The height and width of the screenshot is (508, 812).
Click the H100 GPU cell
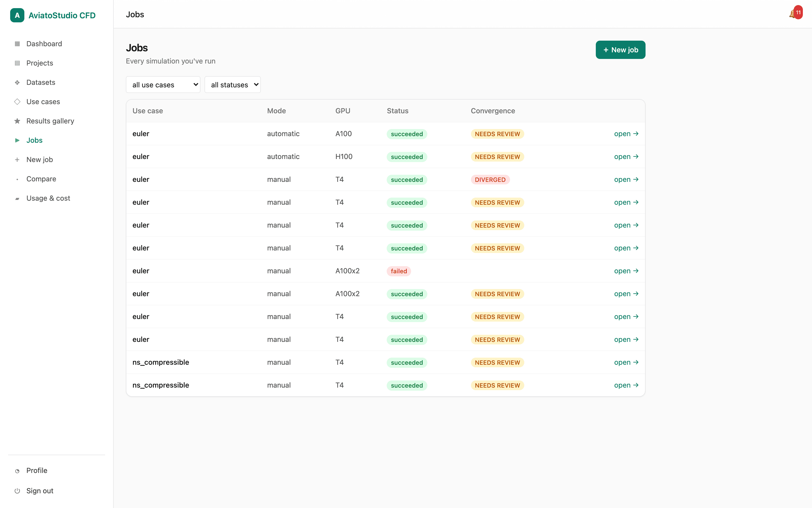[344, 156]
